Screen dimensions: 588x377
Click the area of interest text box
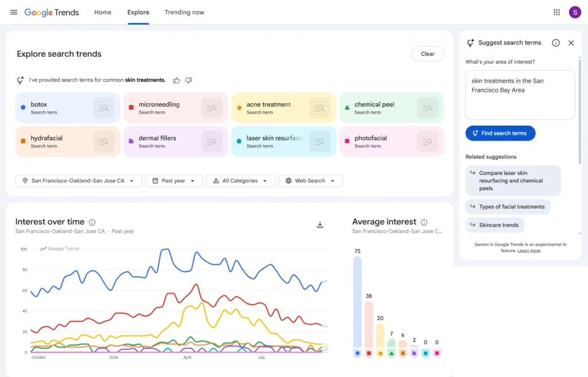pos(520,95)
